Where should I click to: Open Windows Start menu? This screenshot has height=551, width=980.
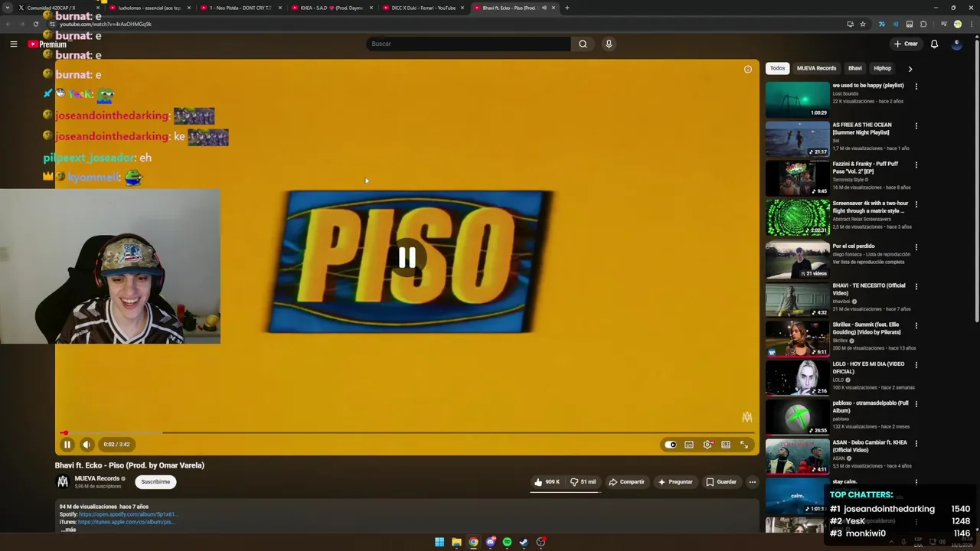click(439, 543)
